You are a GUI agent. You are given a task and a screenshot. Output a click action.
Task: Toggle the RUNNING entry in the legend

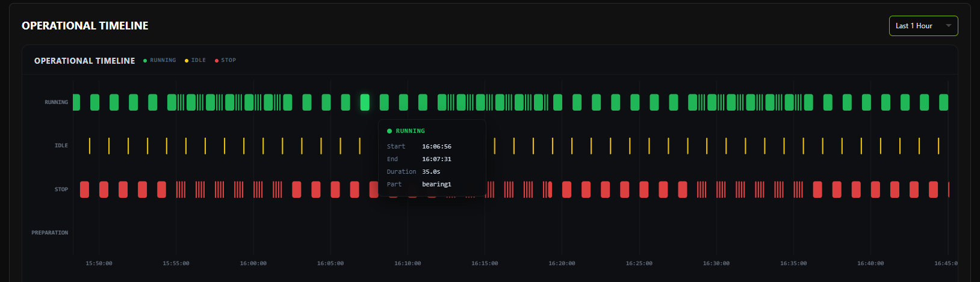tap(160, 60)
